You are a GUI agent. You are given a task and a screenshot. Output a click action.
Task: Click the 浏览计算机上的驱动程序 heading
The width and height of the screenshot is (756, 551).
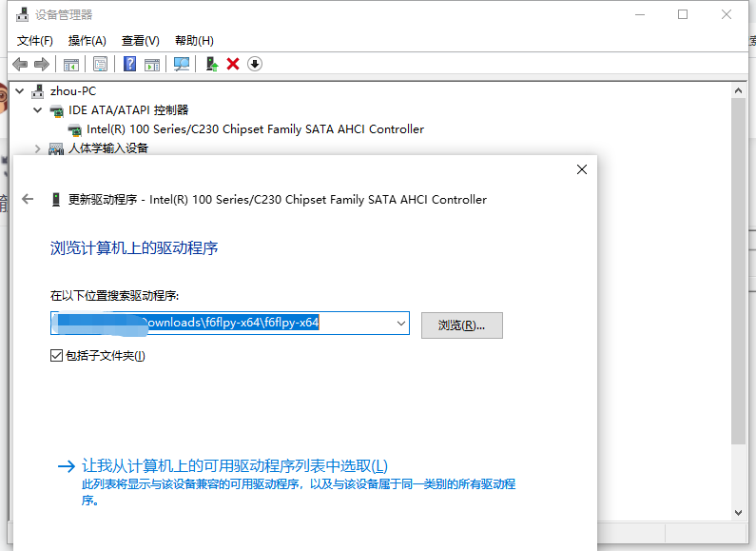click(134, 248)
